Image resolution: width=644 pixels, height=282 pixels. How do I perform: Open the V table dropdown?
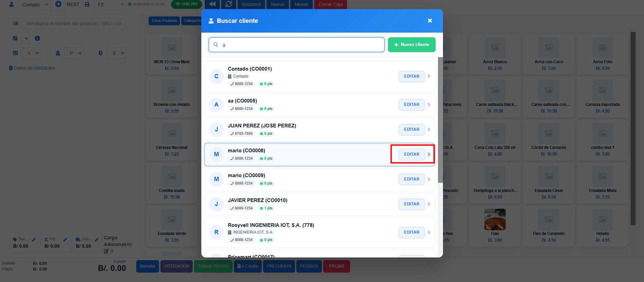tap(32, 53)
